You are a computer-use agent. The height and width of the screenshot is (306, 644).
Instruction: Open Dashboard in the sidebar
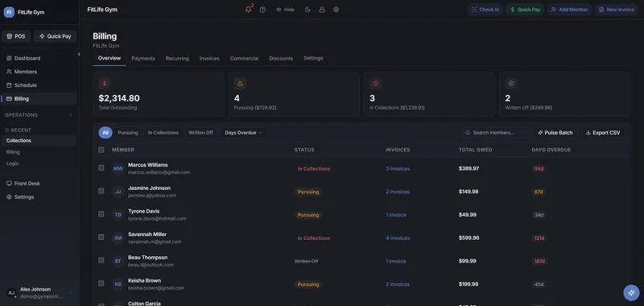coord(39,58)
